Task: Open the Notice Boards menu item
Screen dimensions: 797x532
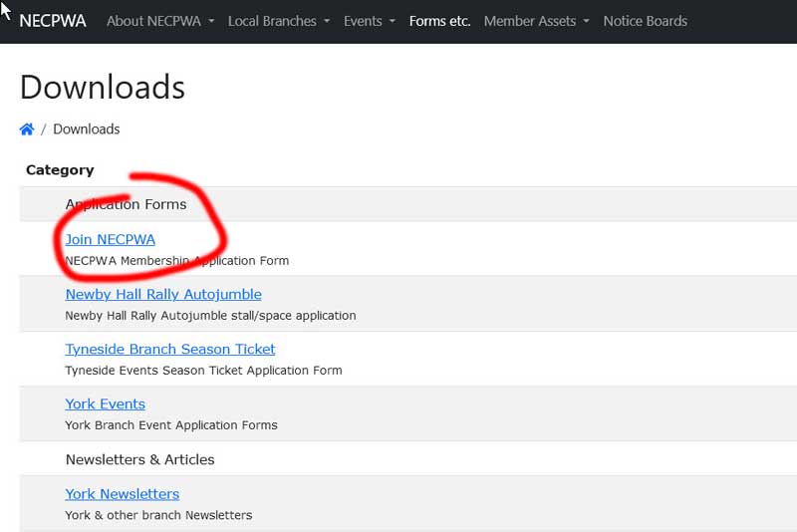Action: [x=645, y=21]
